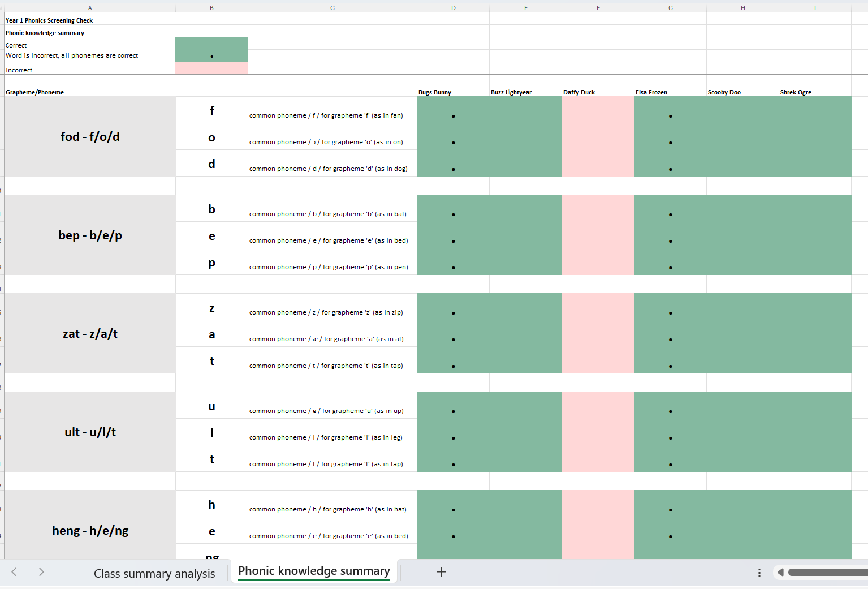
Task: Select grapheme 'u' cell
Action: [x=211, y=405]
